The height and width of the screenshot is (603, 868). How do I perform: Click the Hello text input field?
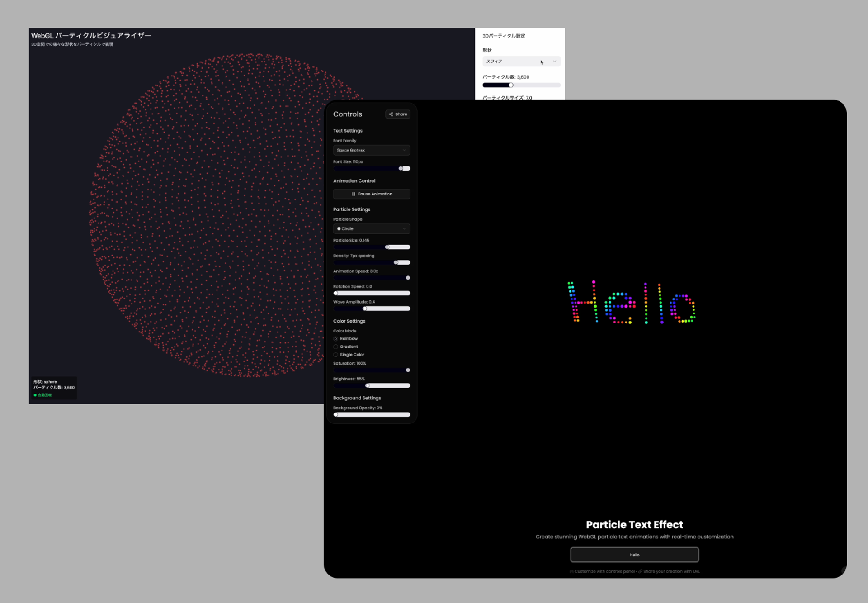(634, 555)
